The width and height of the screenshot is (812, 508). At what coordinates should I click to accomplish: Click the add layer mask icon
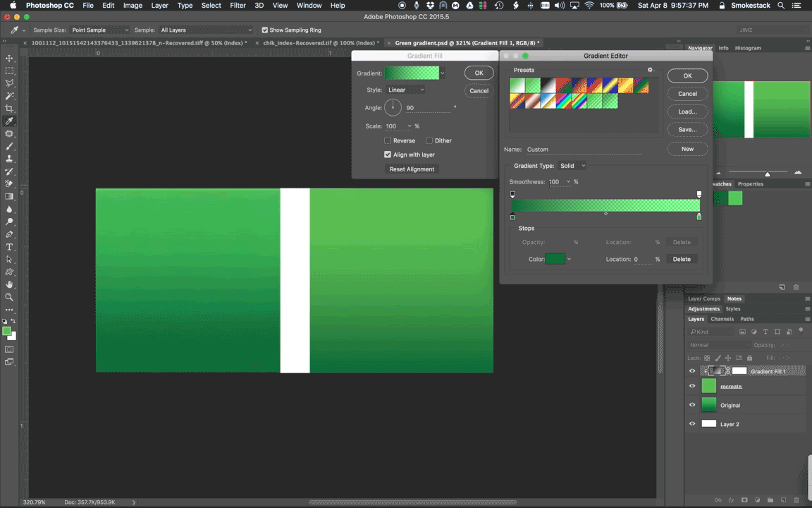point(744,500)
